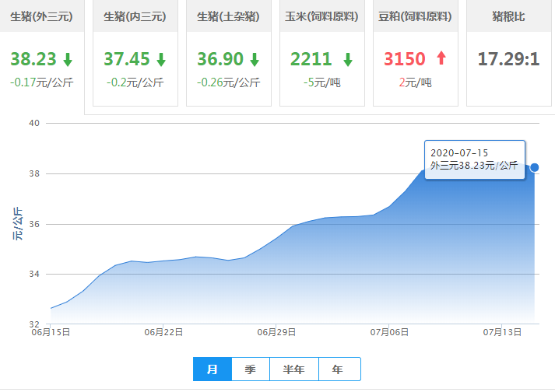Click the green down arrow beside 38.23

click(68, 59)
